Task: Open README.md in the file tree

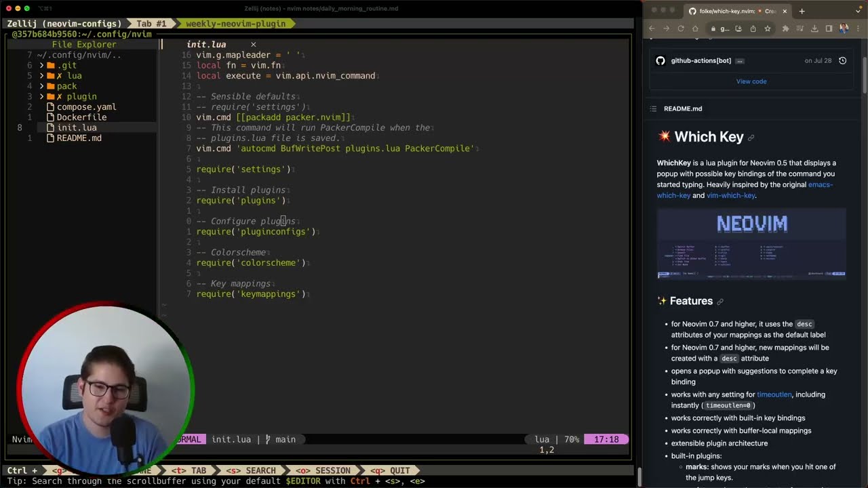Action: tap(74, 138)
